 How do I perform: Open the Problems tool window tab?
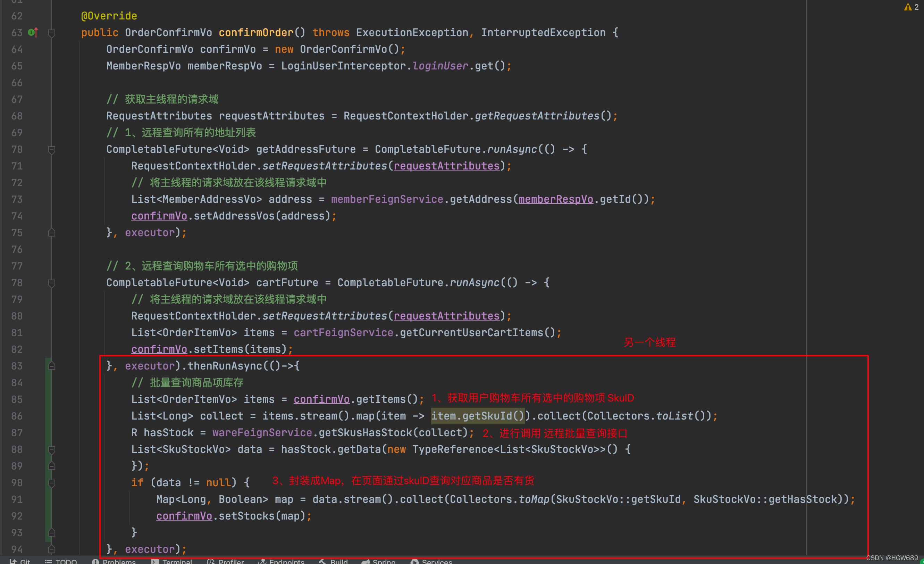point(114,561)
